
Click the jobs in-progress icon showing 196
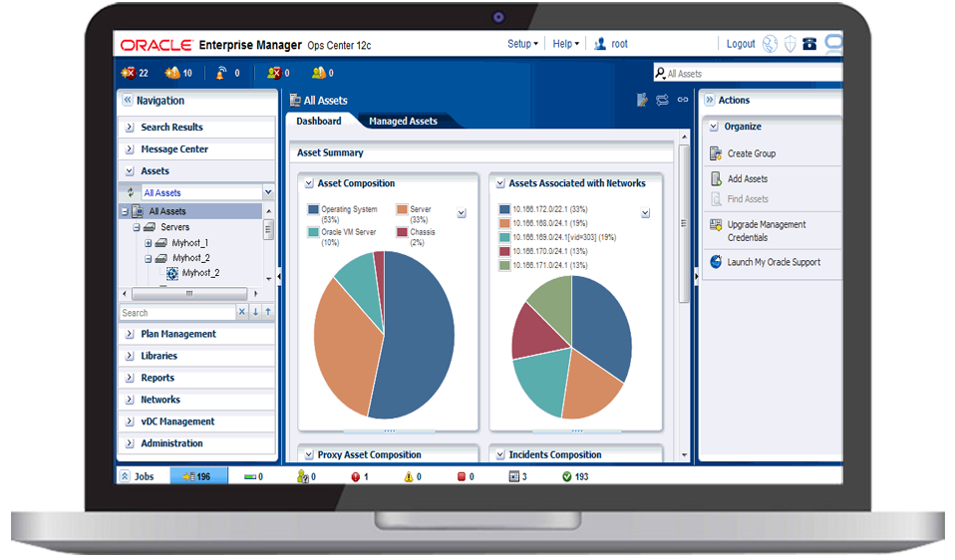click(x=188, y=476)
